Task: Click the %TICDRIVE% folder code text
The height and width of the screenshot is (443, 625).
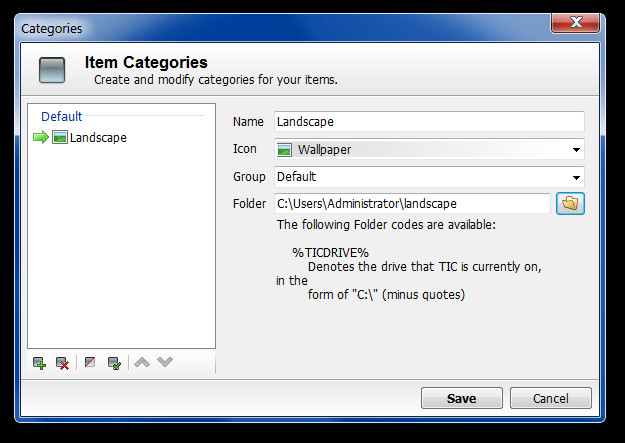Action: pyautogui.click(x=330, y=252)
